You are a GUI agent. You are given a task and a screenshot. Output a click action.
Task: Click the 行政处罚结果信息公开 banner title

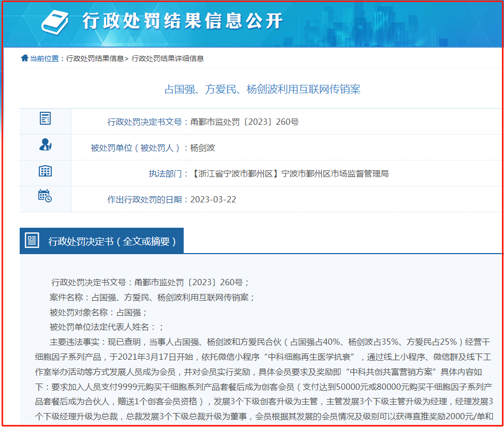[x=183, y=21]
